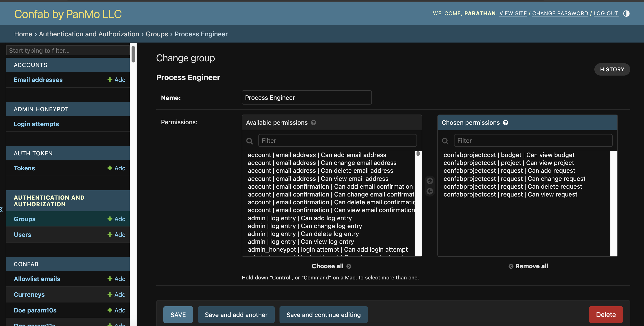
Task: Open the AUTH TOKEN section header
Action: (33, 153)
